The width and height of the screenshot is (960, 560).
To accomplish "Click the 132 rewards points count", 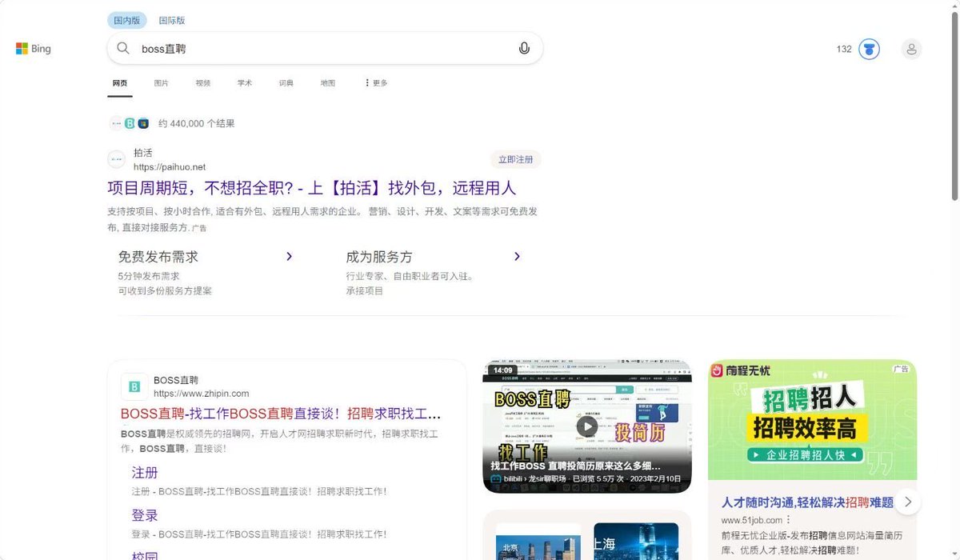I will [844, 49].
